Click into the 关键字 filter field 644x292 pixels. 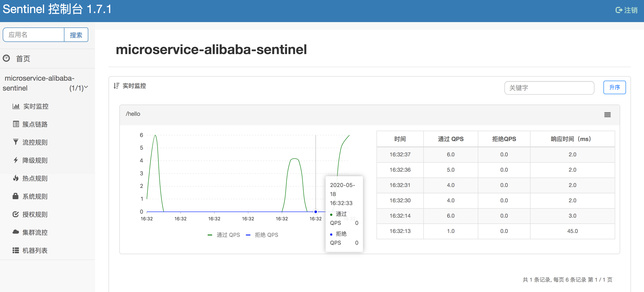(x=549, y=88)
